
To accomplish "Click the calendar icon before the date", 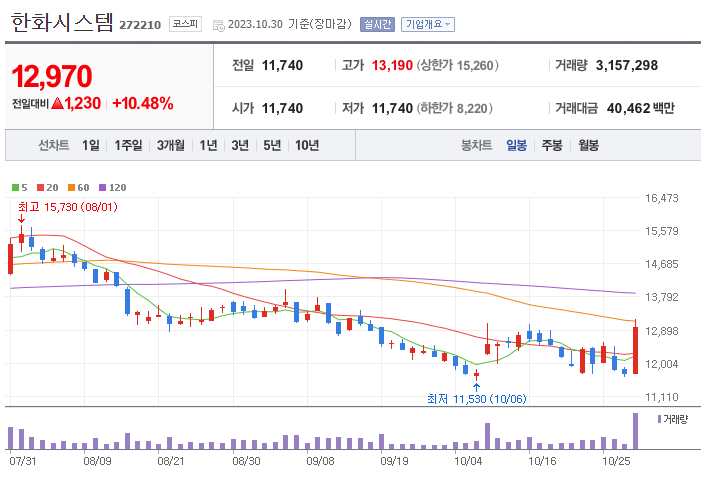I will tap(219, 25).
